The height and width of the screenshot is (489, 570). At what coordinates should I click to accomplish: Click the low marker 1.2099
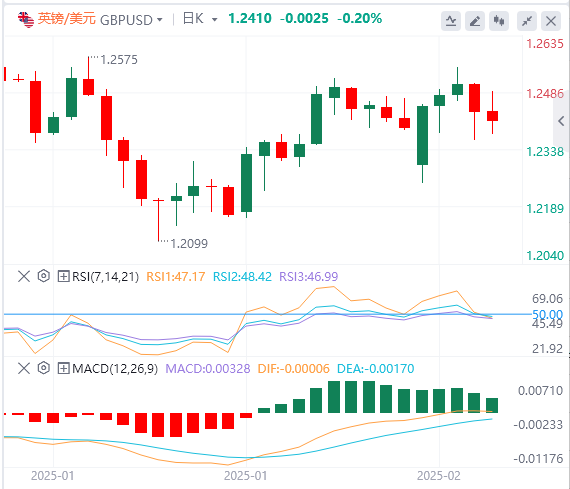(x=189, y=244)
